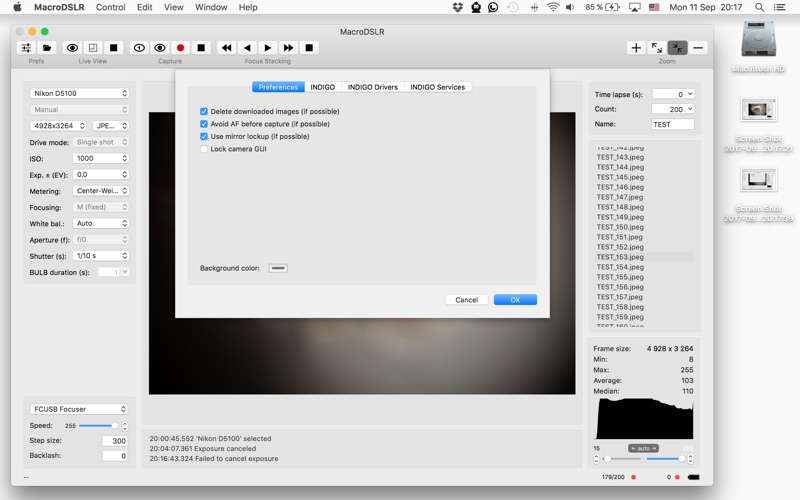800x500 pixels.
Task: Click Focus Stacking fast forward icon
Action: [288, 48]
